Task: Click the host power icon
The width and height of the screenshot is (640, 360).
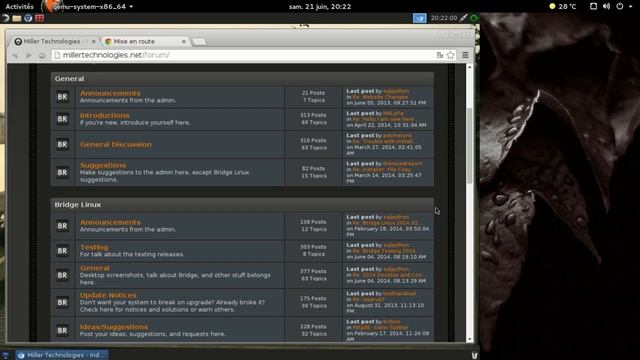Action: pos(620,6)
